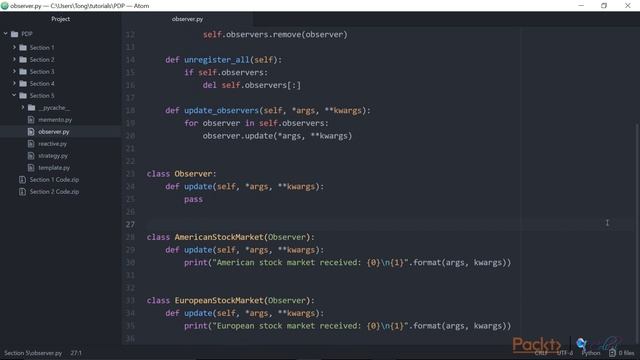
Task: Change grammar via Python selector
Action: [591, 353]
